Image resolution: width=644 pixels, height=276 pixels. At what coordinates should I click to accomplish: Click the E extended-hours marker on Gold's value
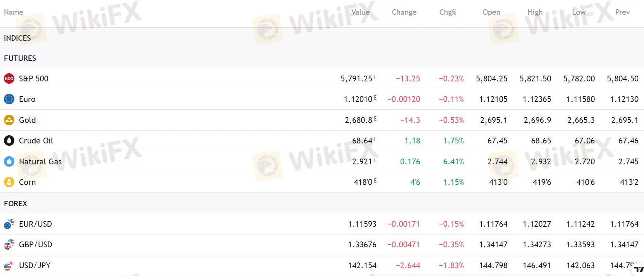point(375,117)
